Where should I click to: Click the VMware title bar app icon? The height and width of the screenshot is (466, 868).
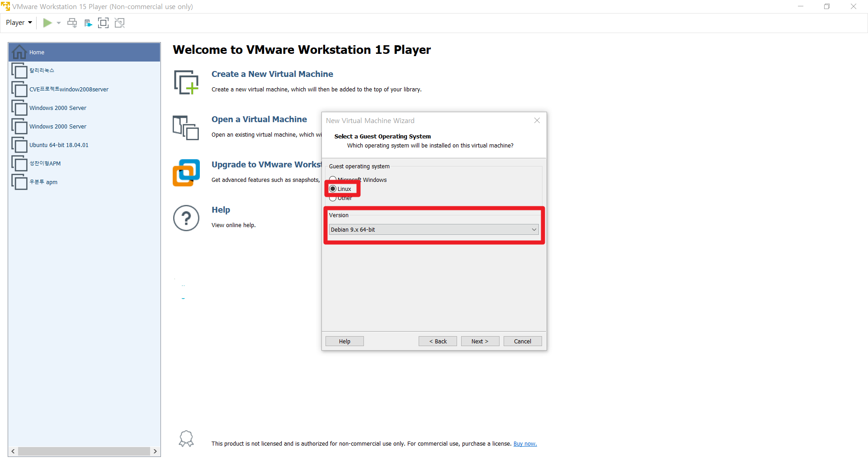(x=5, y=6)
